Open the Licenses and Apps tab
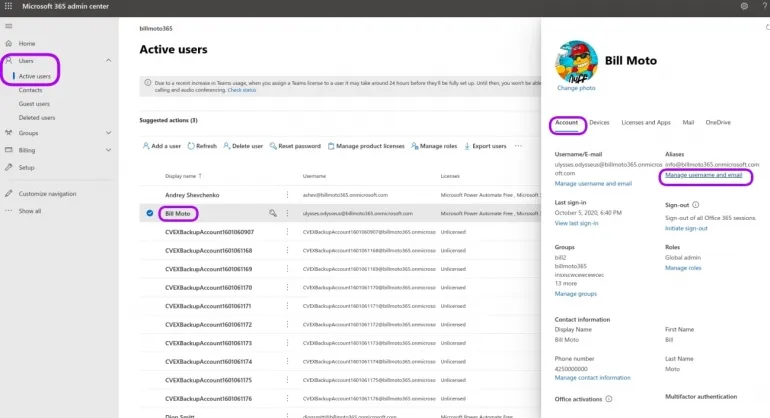 tap(646, 122)
